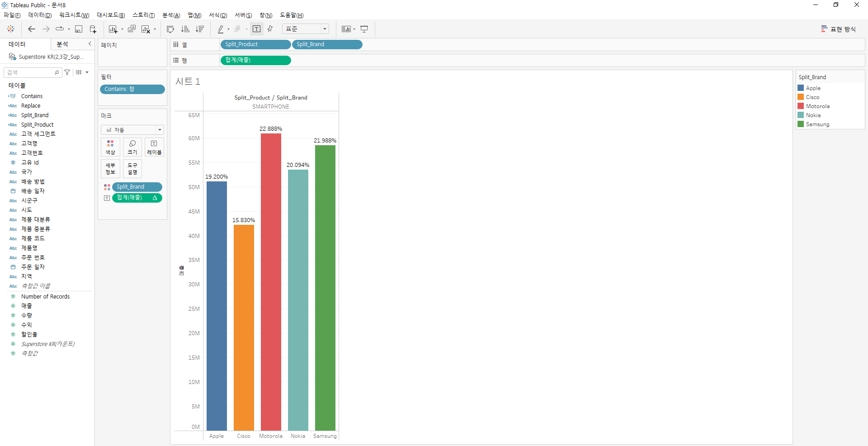The height and width of the screenshot is (446, 868).
Task: Duplicate the current sheet
Action: (132, 29)
